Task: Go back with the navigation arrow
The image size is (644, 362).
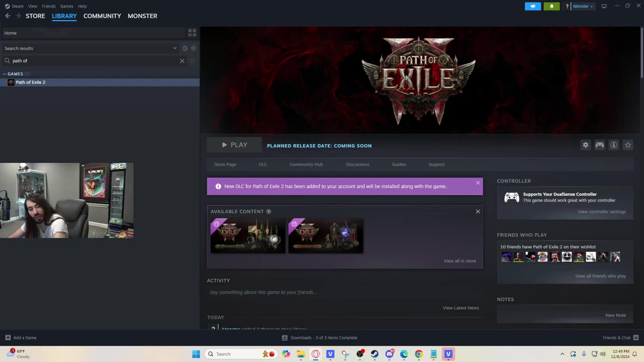Action: point(8,16)
